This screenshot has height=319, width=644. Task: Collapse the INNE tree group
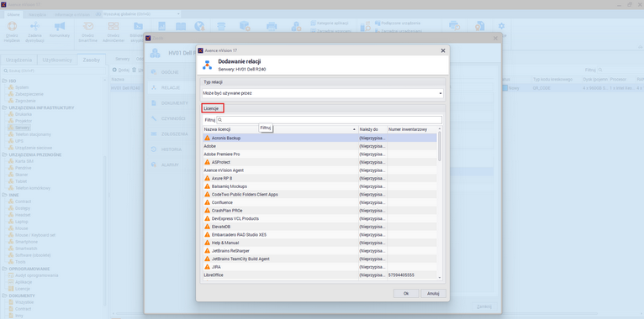click(x=4, y=195)
